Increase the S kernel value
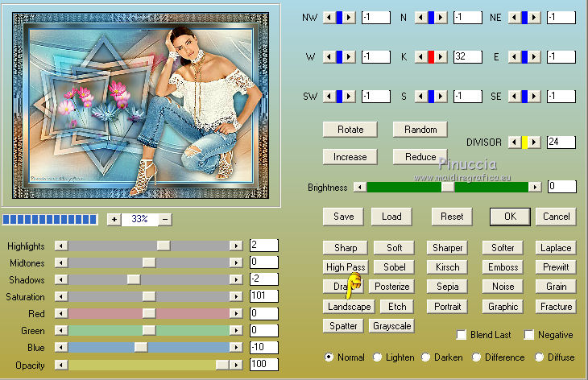This screenshot has height=380, width=588. (441, 97)
